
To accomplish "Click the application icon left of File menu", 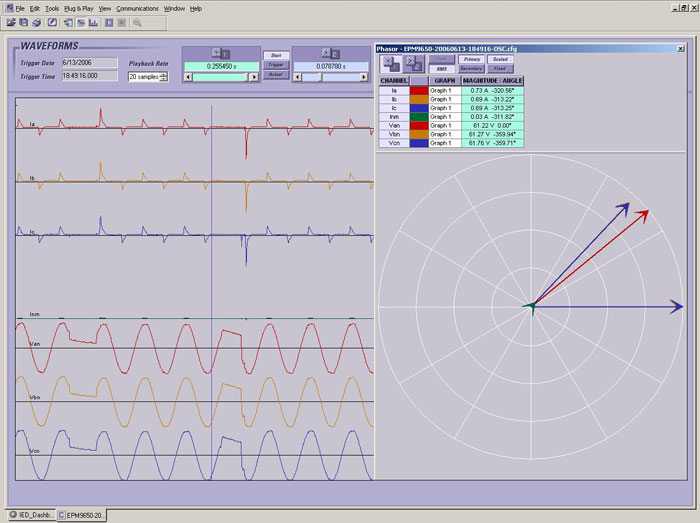I will coord(9,8).
